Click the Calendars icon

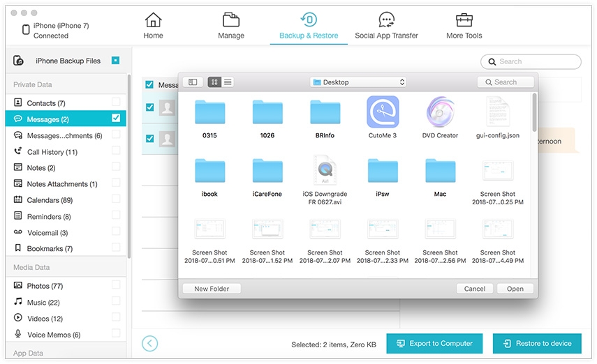[18, 199]
